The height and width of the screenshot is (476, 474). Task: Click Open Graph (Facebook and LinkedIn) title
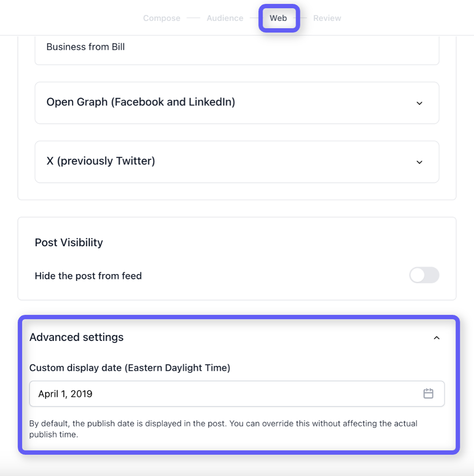(x=141, y=102)
